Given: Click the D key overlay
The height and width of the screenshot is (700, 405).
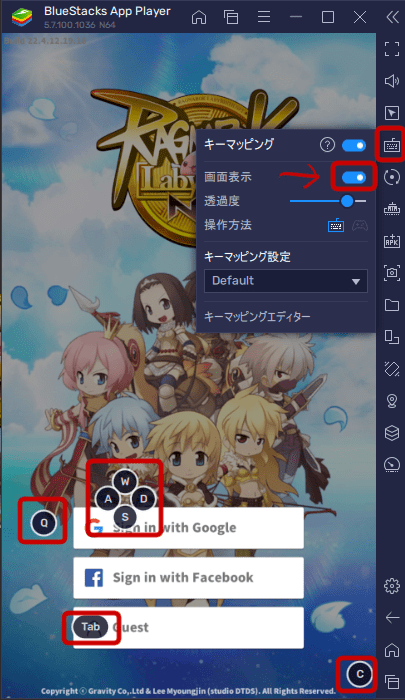Looking at the screenshot, I should pos(143,499).
